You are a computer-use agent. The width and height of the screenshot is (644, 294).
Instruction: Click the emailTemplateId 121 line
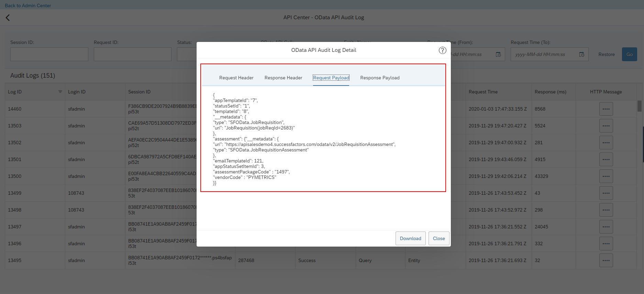[238, 161]
